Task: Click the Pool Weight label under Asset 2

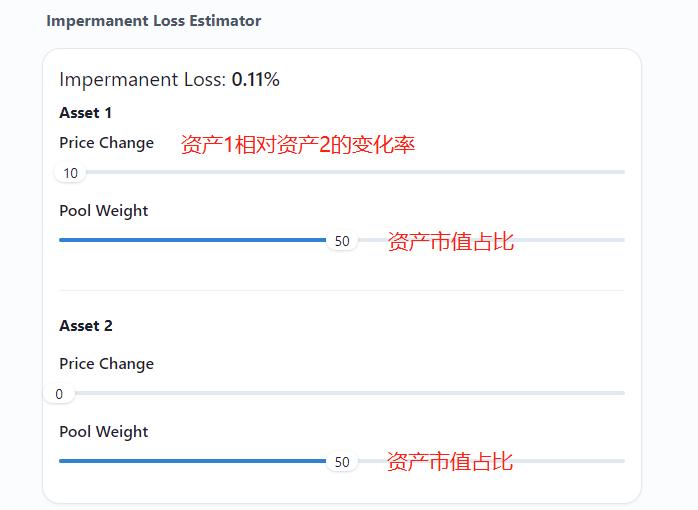Action: point(103,432)
